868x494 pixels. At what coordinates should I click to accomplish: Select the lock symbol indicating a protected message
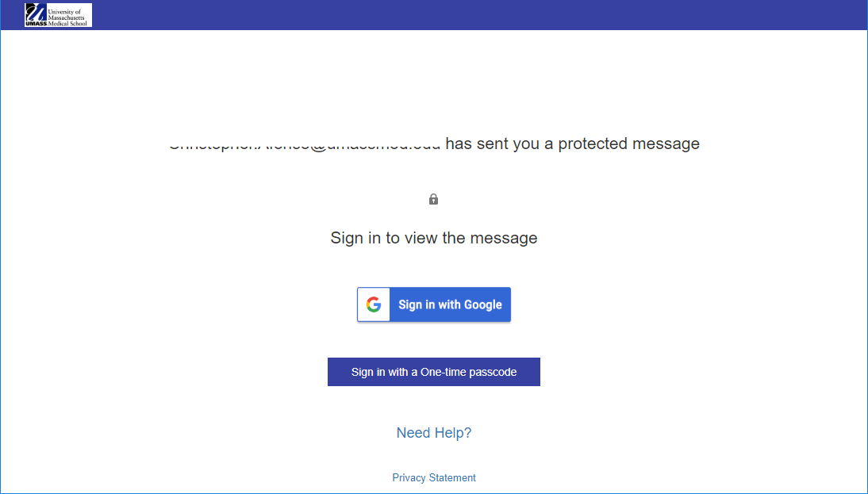point(433,198)
